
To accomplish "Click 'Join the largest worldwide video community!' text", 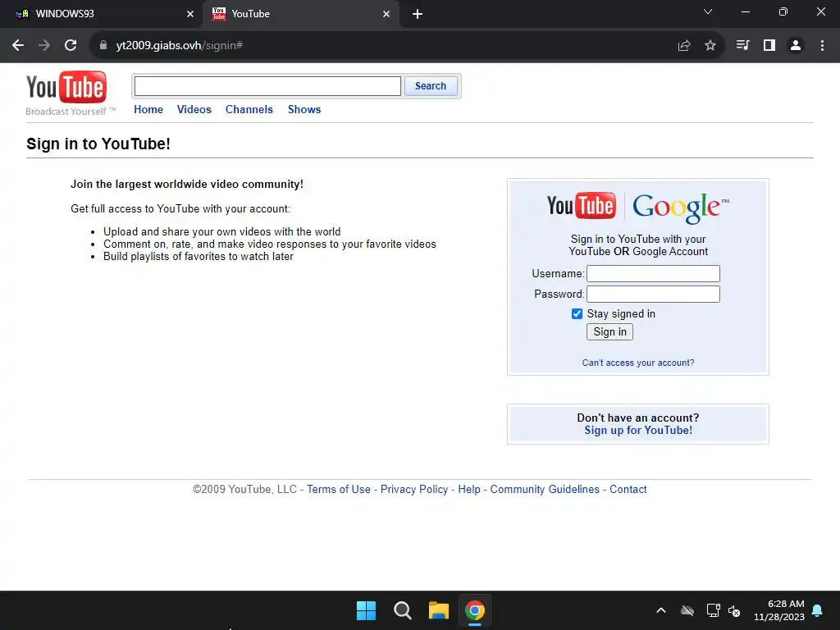I will pos(187,184).
